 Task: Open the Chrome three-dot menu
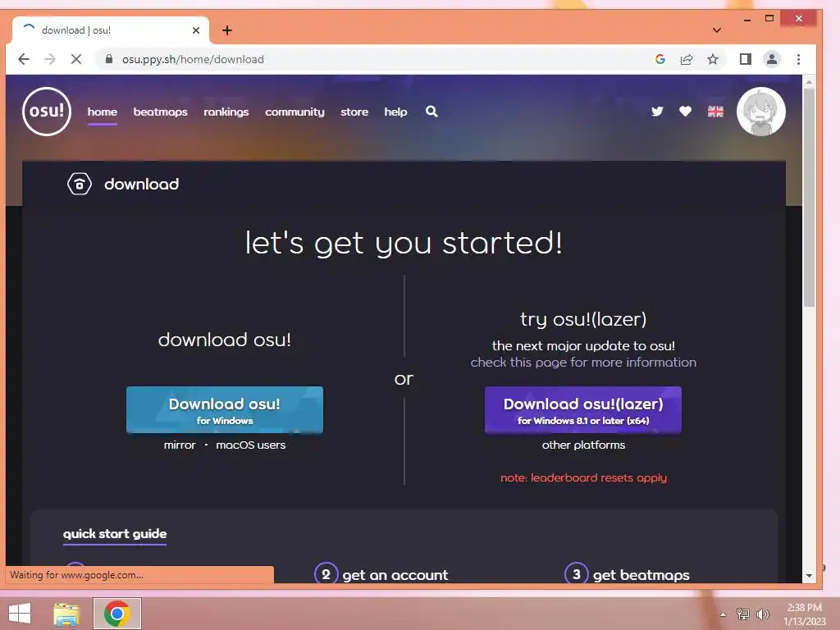(x=798, y=59)
